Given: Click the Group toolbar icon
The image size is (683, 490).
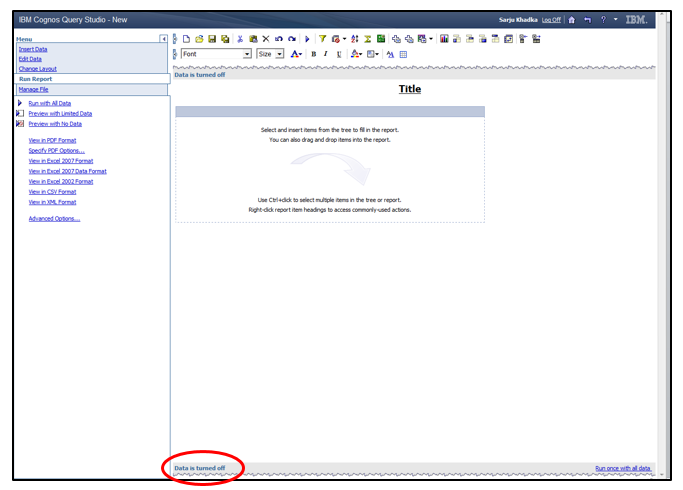Looking at the screenshot, I should point(457,39).
